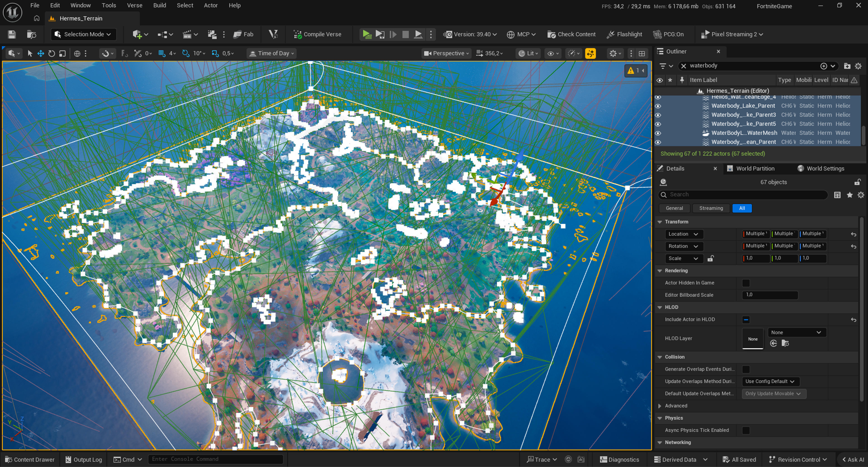Click the Compile Verse button
Image resolution: width=868 pixels, height=467 pixels.
[317, 34]
